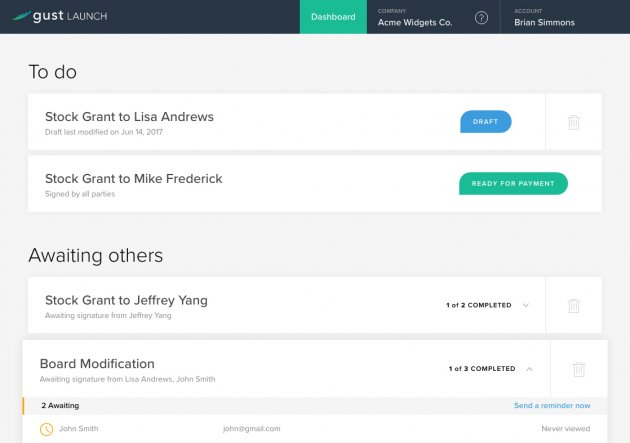The image size is (630, 443).
Task: Click the Gust Launch logo
Action: (60, 16)
